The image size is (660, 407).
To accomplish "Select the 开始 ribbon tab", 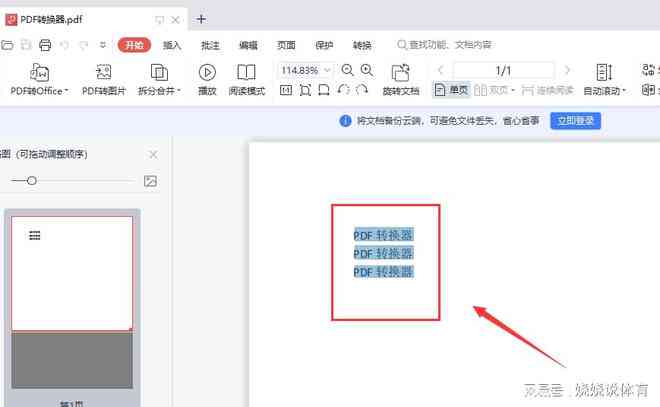I will (x=134, y=45).
